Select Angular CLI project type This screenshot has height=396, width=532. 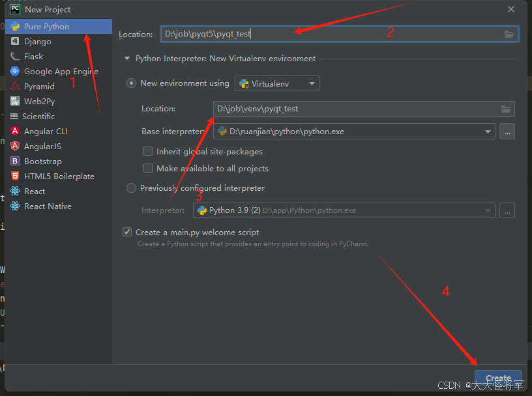coord(59,131)
